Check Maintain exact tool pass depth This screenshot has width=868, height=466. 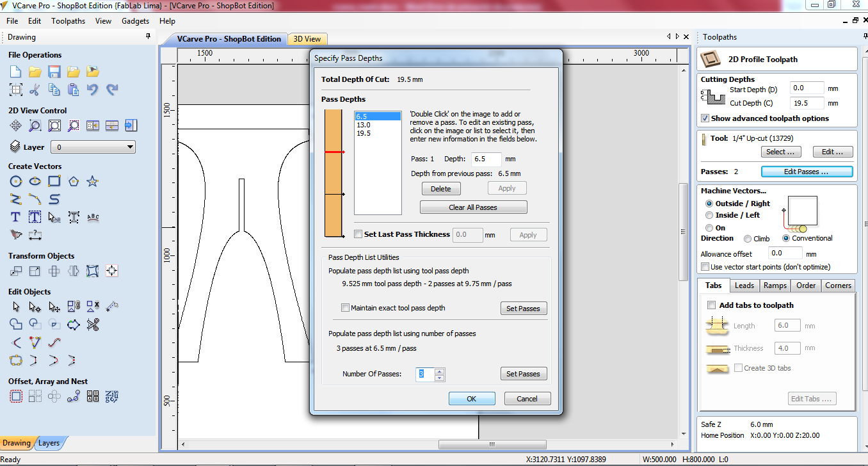coord(346,308)
